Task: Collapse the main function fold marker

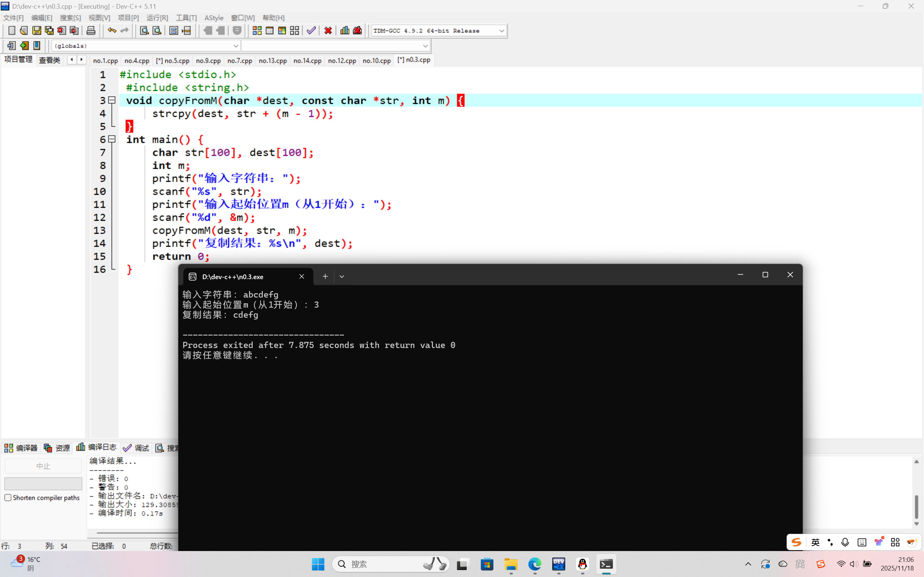Action: (112, 139)
